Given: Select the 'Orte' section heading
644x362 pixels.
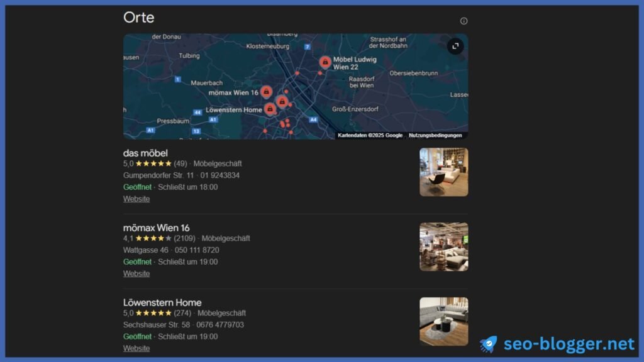Looking at the screenshot, I should (x=139, y=17).
